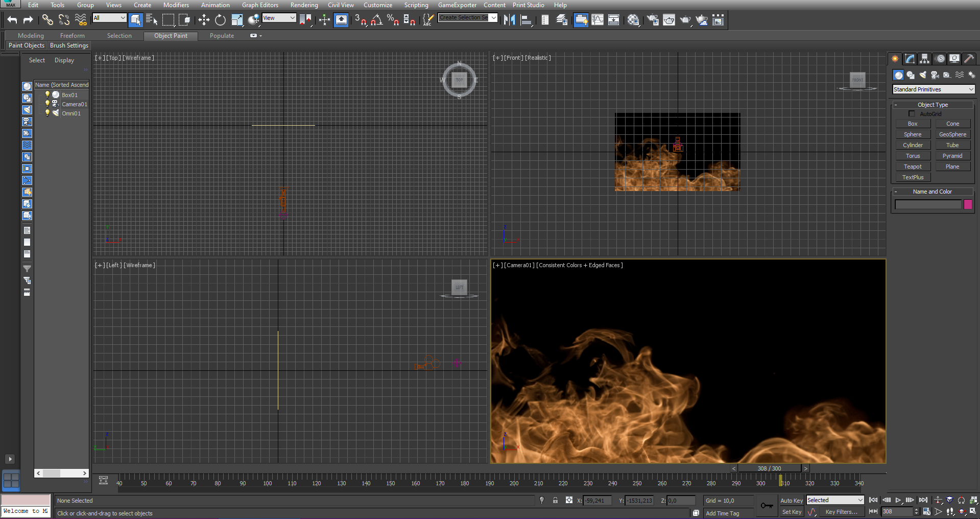Click the Select and Link chain icon
The width and height of the screenshot is (980, 519).
pyautogui.click(x=47, y=20)
